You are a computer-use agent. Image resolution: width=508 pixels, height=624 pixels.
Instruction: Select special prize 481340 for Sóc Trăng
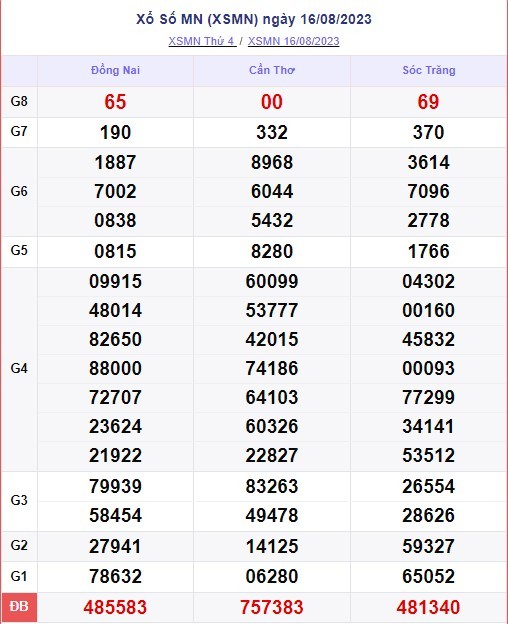428,608
